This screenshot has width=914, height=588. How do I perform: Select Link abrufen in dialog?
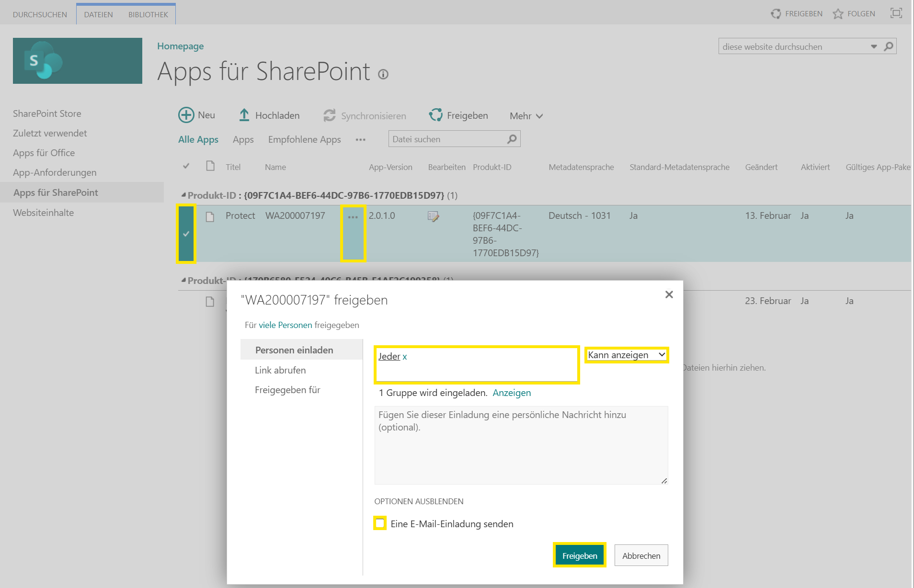(x=280, y=370)
